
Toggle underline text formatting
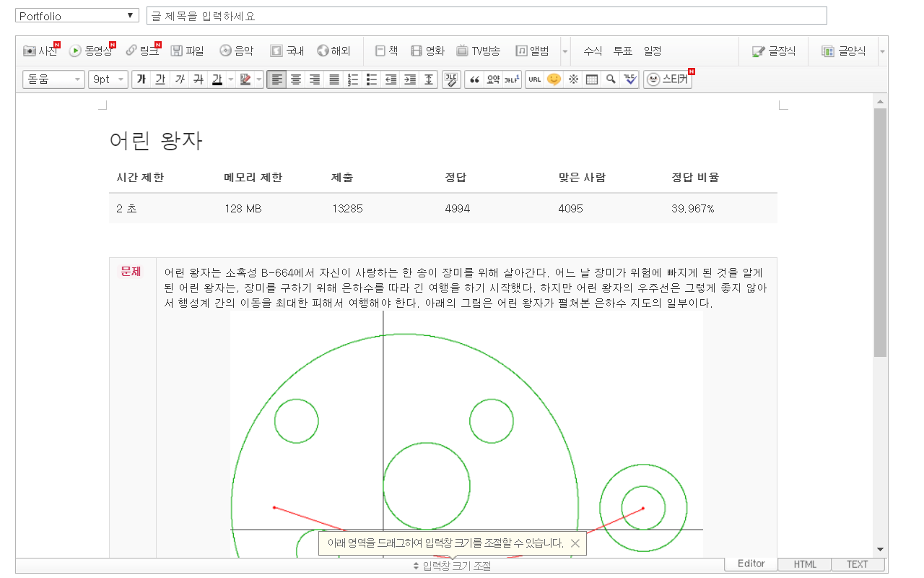click(160, 79)
